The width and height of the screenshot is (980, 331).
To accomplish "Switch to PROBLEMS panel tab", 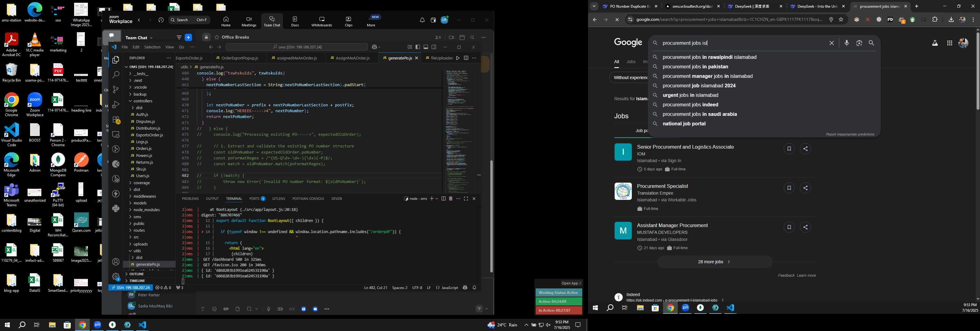I will pos(190,199).
